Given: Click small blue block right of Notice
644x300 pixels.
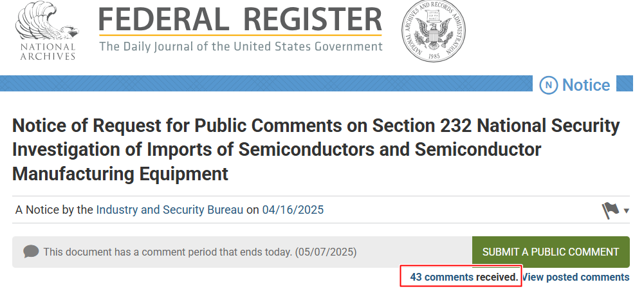Looking at the screenshot, I should click(x=625, y=84).
